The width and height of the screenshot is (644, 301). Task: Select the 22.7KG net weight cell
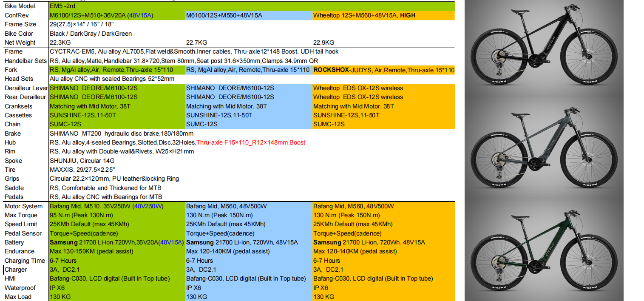(197, 43)
